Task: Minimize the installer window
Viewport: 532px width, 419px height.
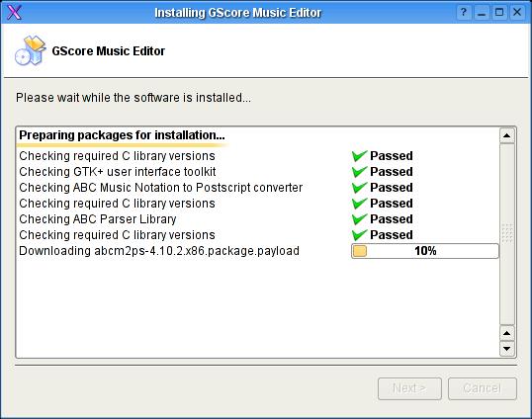Action: pos(482,13)
